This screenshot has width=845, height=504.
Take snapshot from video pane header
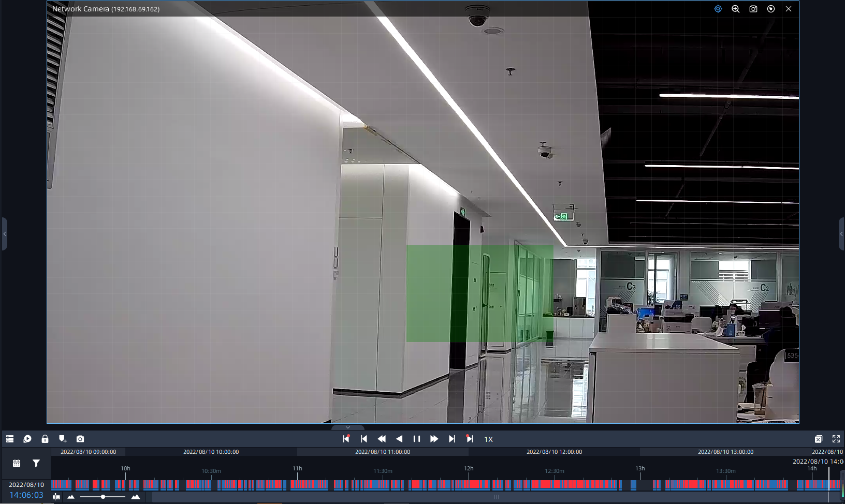click(x=753, y=9)
